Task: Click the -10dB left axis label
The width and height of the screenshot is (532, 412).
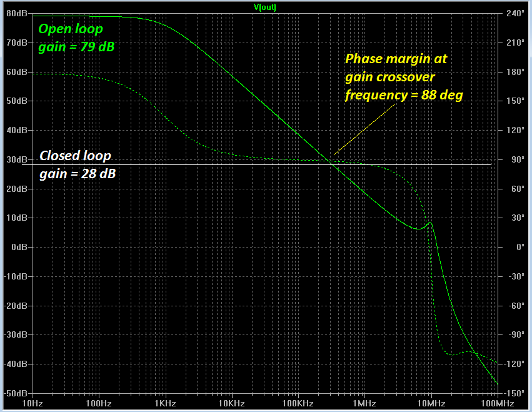Action: click(x=16, y=276)
